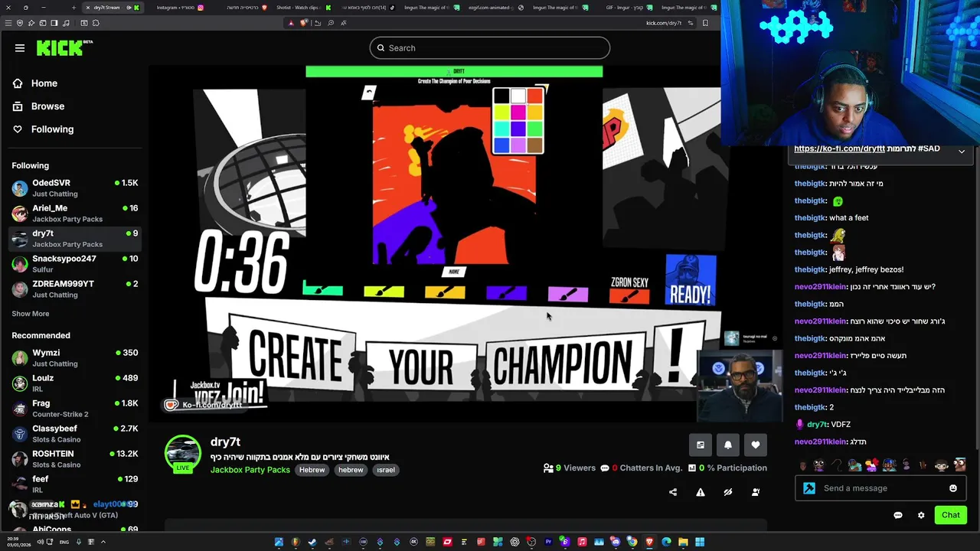The width and height of the screenshot is (980, 551).
Task: Open OdedSVR channel in the Following list
Action: click(74, 187)
